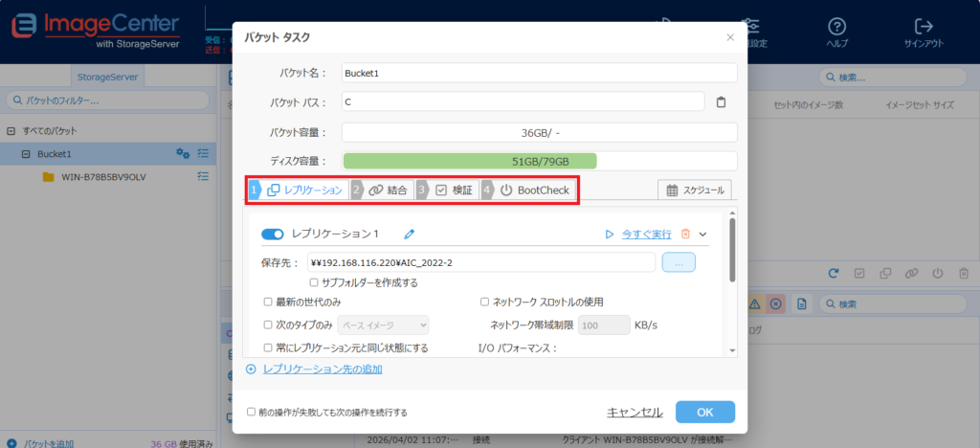Open the スケジュール calendar button
The height and width of the screenshot is (448, 980).
tap(695, 190)
